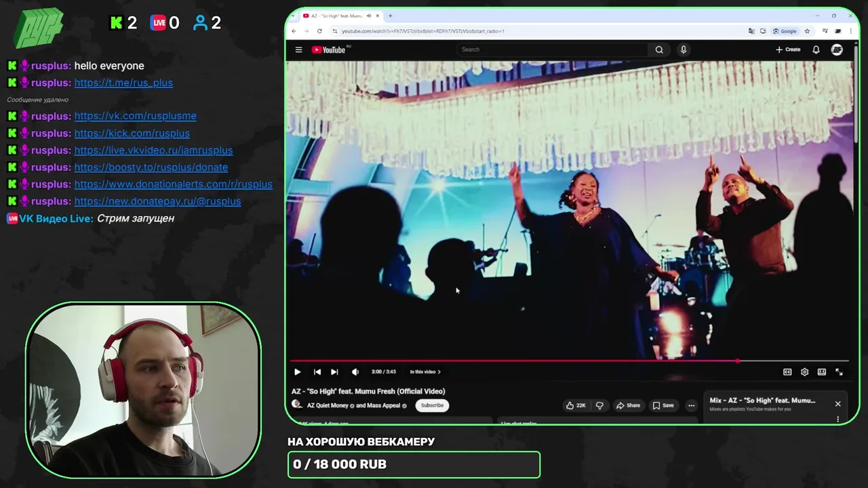The image size is (868, 488).
Task: Go forward in the browser
Action: (307, 31)
